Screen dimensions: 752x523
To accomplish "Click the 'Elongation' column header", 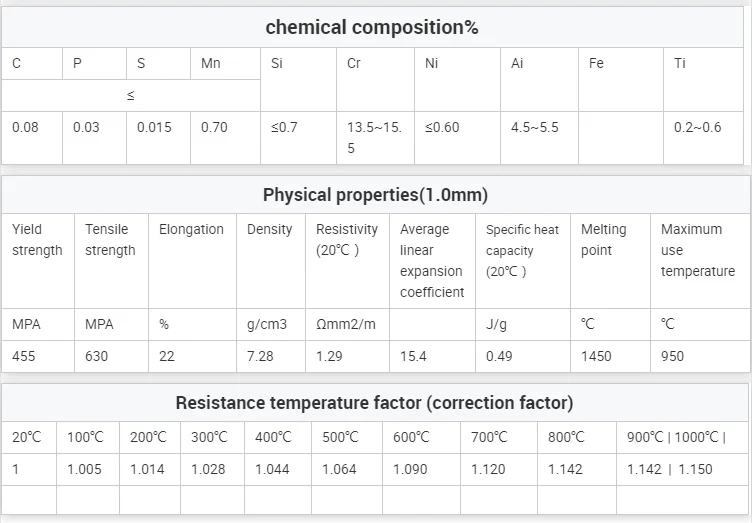I will click(191, 229).
